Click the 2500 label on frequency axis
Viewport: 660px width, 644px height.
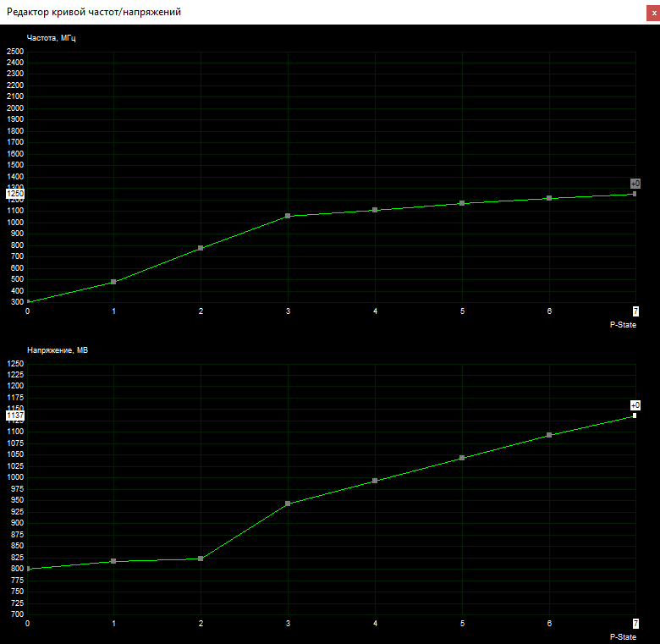point(15,52)
